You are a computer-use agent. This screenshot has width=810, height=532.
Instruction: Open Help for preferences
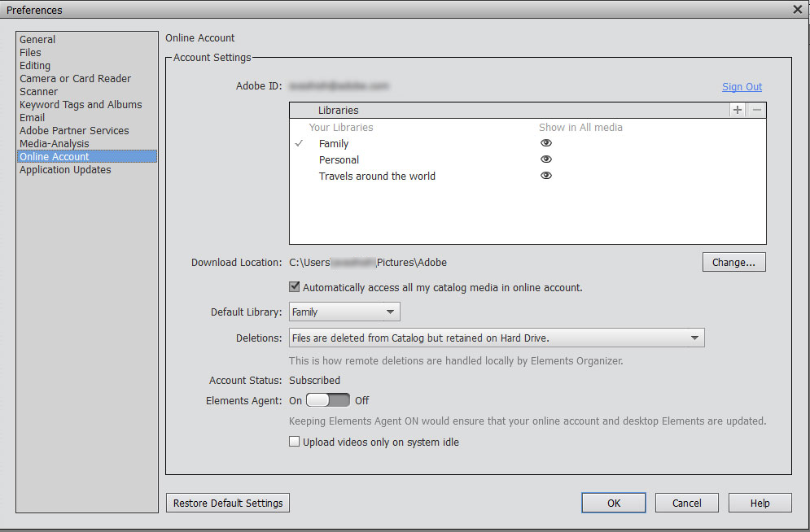760,503
